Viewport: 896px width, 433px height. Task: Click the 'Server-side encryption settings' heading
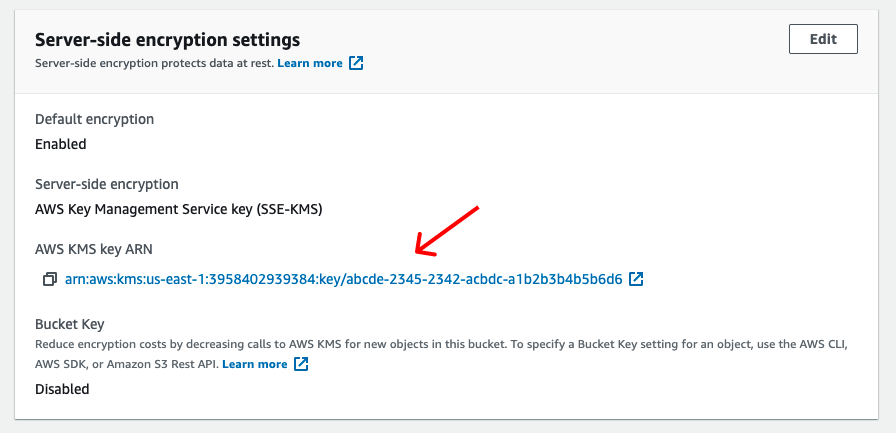point(168,40)
